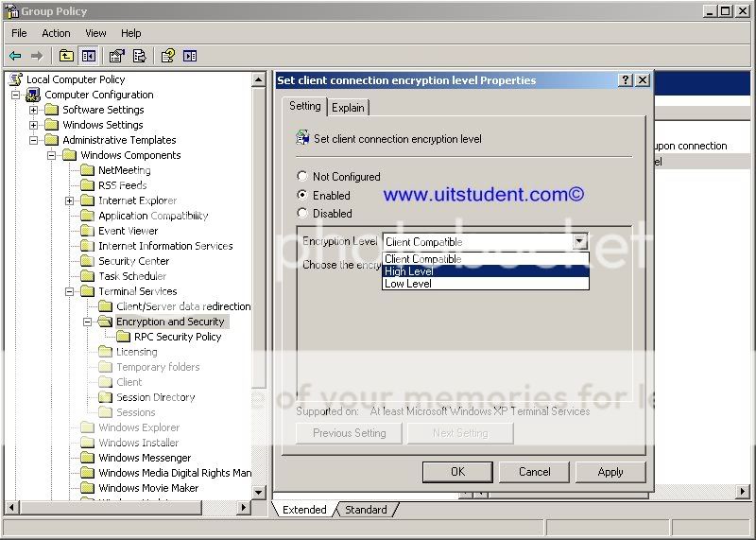Collapse the Terminal Services tree node

tap(70, 291)
